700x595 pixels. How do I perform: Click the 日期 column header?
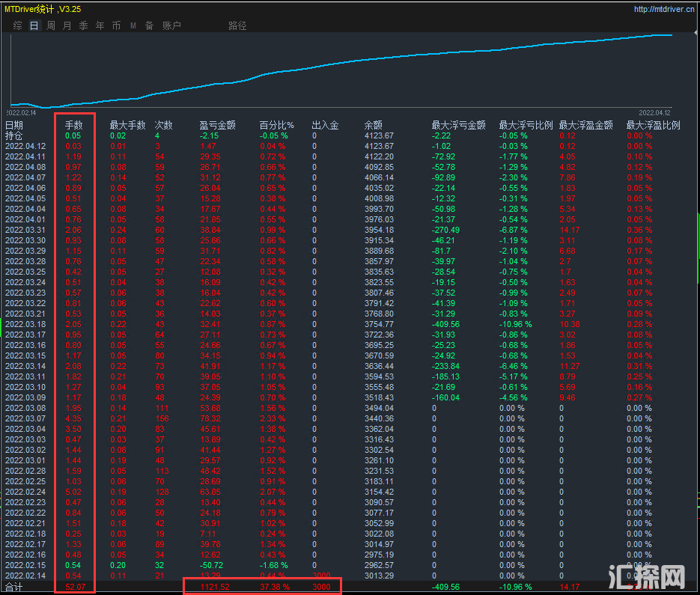pyautogui.click(x=13, y=126)
